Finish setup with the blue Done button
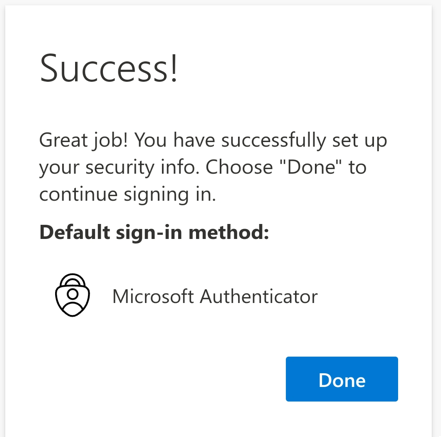This screenshot has width=441, height=437. (342, 379)
